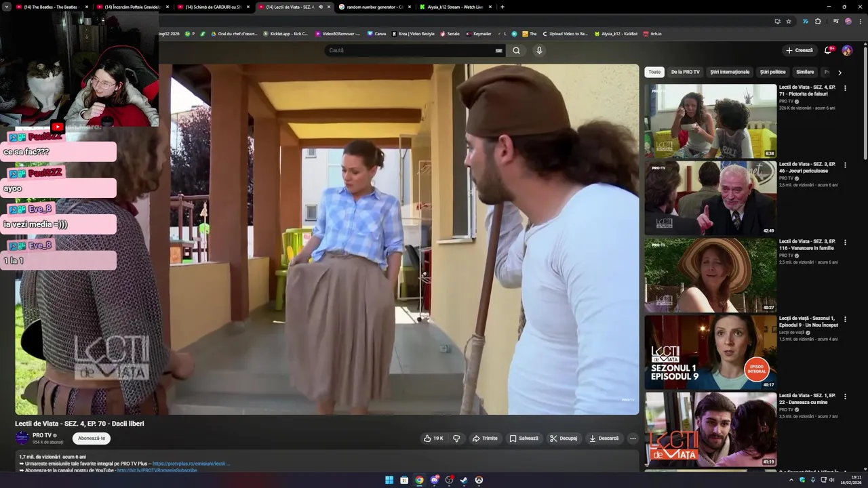Click the YouTube search magnifier button
The height and width of the screenshot is (488, 868).
(x=516, y=50)
